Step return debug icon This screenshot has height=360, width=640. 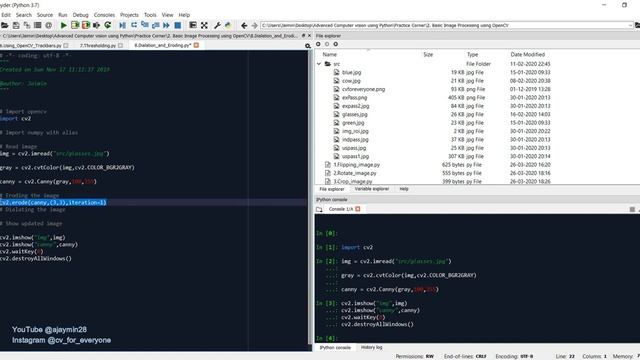point(156,25)
